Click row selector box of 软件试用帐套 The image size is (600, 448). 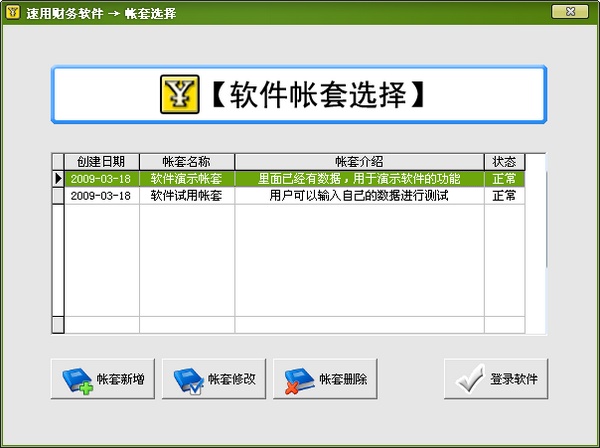58,195
